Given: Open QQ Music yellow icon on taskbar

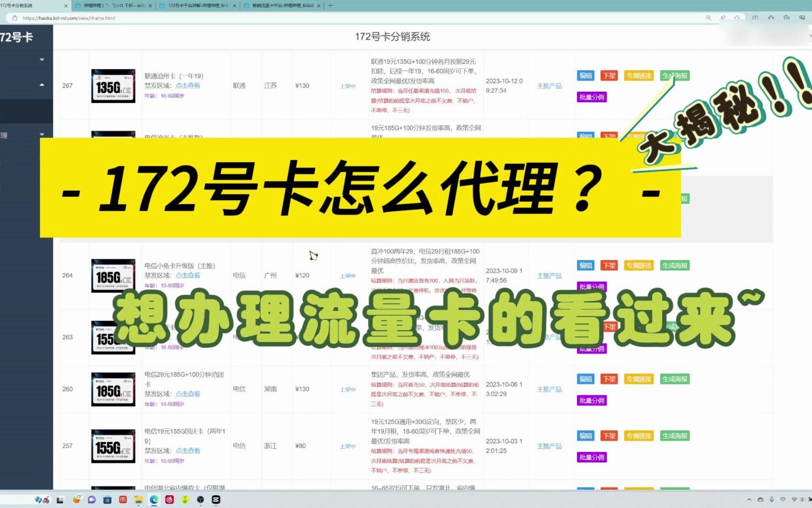Looking at the screenshot, I should 185,500.
